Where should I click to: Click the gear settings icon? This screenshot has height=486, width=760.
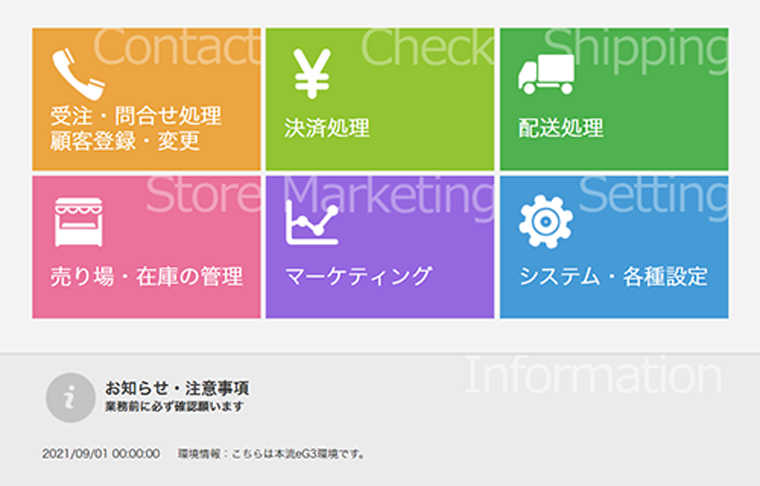[x=546, y=222]
